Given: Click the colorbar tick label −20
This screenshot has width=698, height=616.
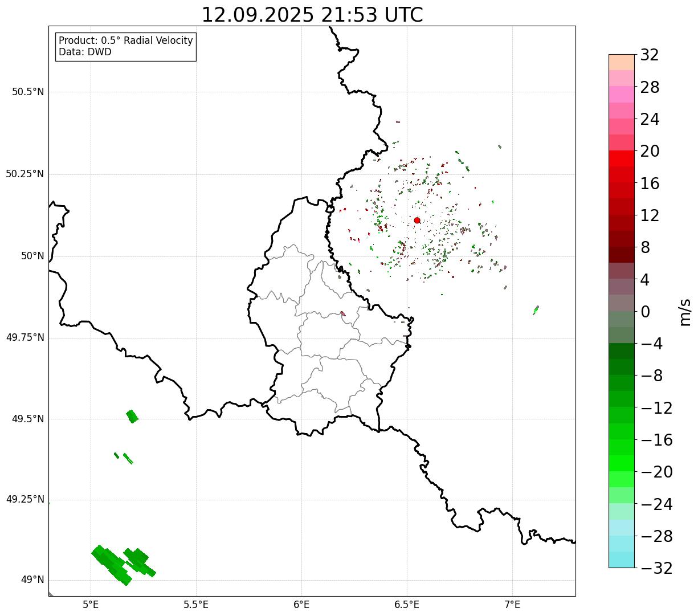Looking at the screenshot, I should [x=656, y=472].
